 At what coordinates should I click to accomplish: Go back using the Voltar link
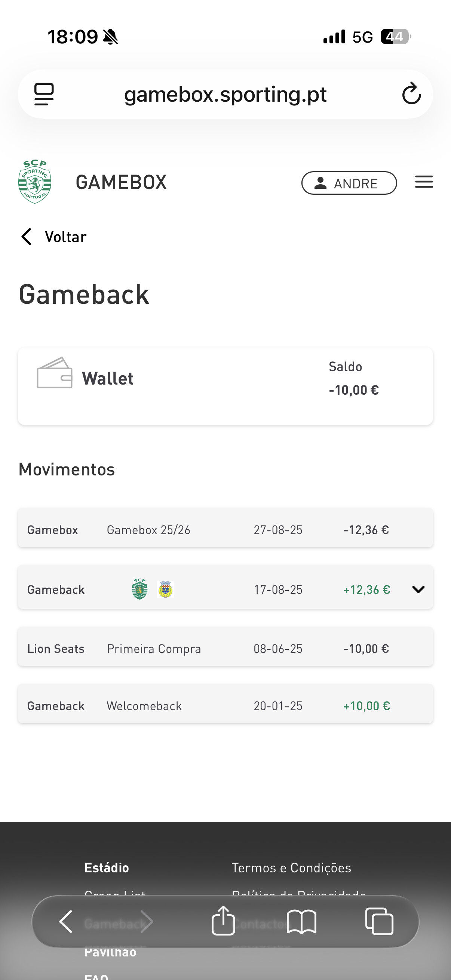[x=53, y=237]
